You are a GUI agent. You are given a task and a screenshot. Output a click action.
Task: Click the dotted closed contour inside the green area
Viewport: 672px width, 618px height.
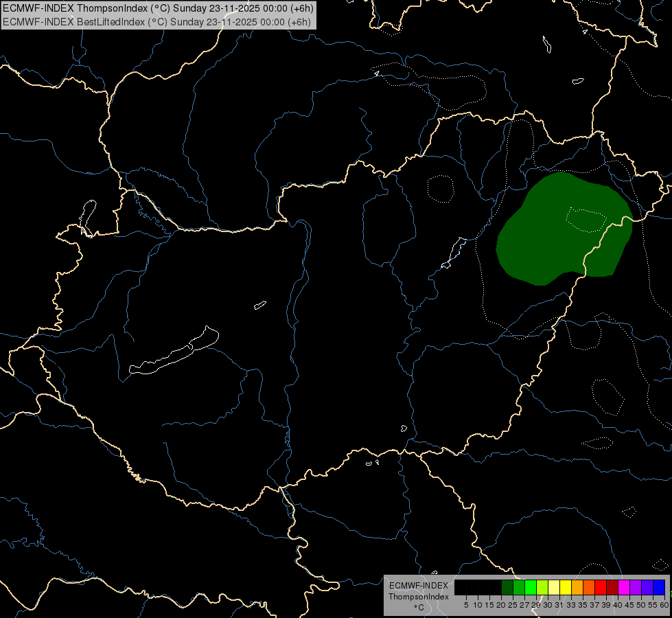pos(586,220)
